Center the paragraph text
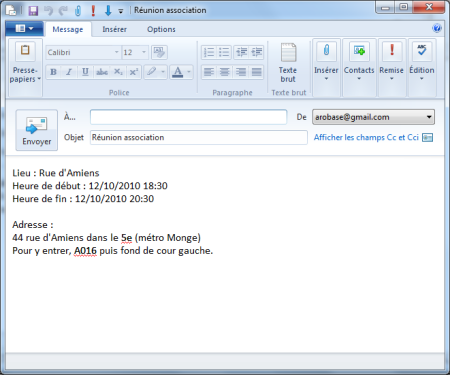The width and height of the screenshot is (450, 375). click(x=225, y=72)
